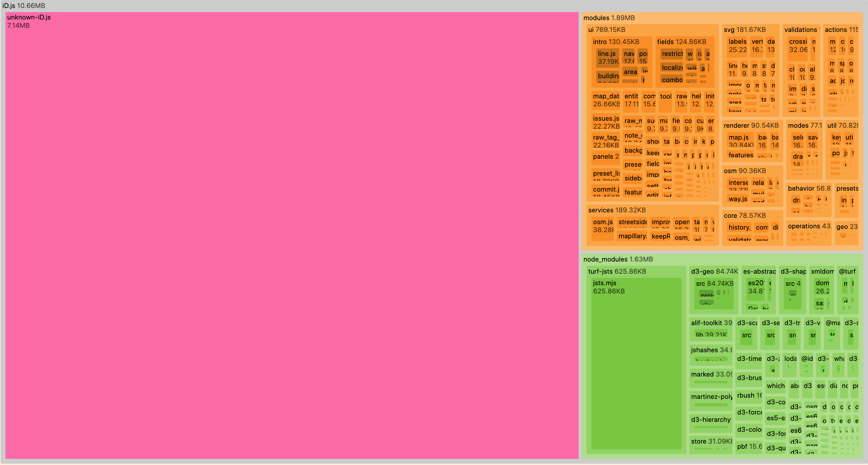
Task: Open the intro 130.45KB block
Action: 615,42
